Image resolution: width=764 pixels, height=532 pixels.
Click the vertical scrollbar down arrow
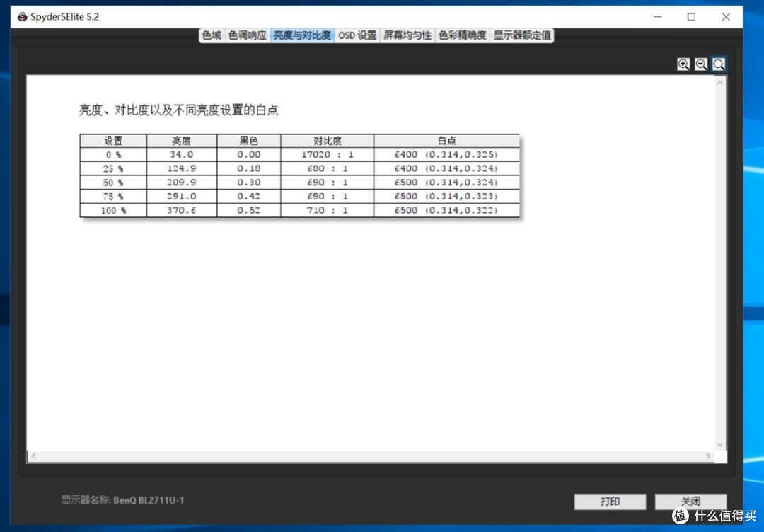pyautogui.click(x=720, y=444)
